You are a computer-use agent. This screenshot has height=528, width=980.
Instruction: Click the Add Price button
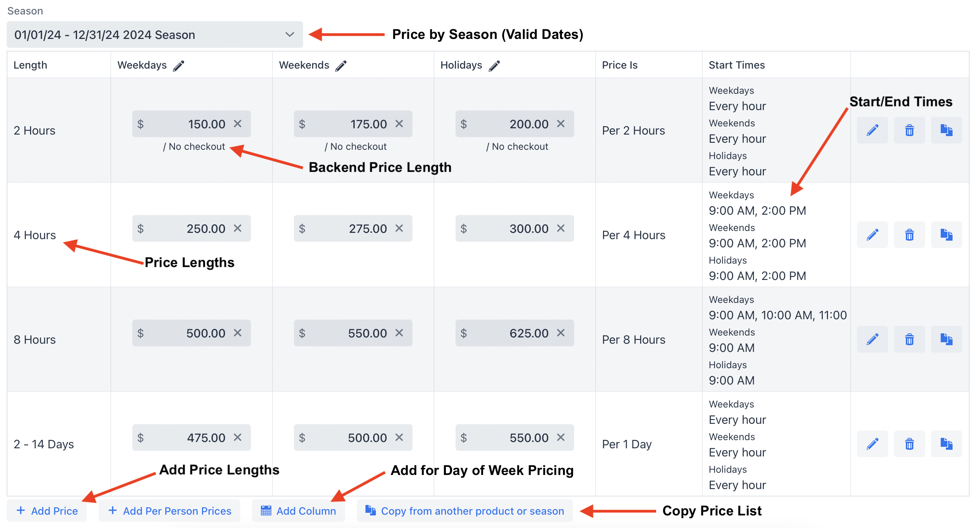pyautogui.click(x=47, y=511)
